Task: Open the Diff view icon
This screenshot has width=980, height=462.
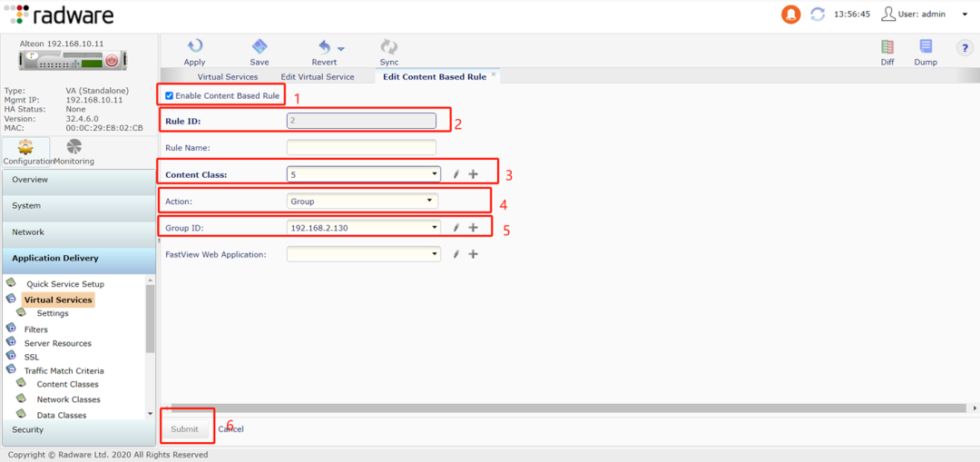Action: point(887,47)
